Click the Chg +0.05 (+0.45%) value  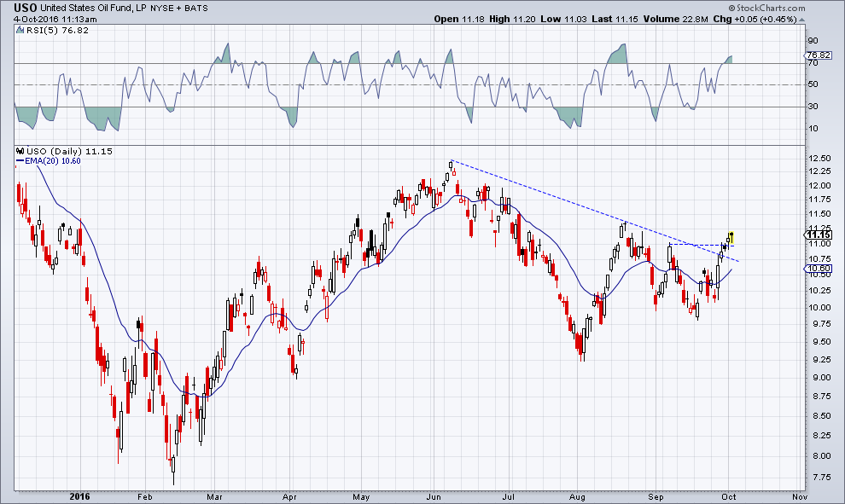tap(755, 19)
